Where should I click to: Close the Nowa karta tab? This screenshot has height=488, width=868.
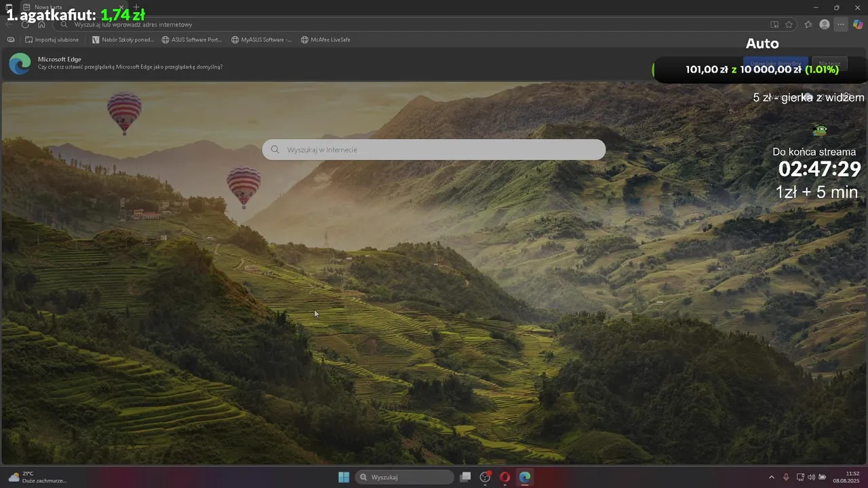click(121, 7)
